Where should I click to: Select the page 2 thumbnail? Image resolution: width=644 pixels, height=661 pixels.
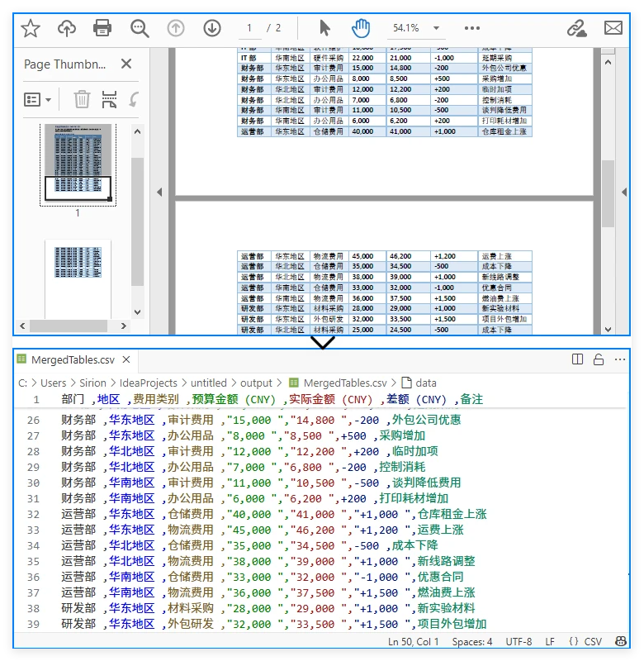78,264
